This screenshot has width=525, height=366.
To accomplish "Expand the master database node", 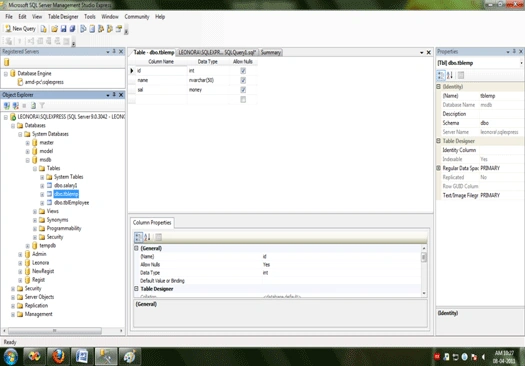I will pos(28,143).
